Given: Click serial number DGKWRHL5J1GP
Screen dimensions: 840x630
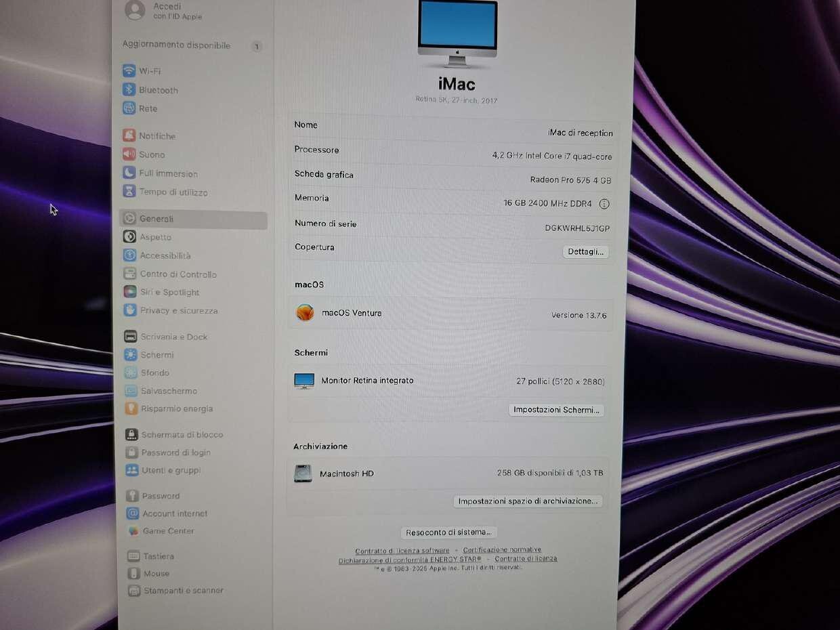Looking at the screenshot, I should tap(577, 228).
